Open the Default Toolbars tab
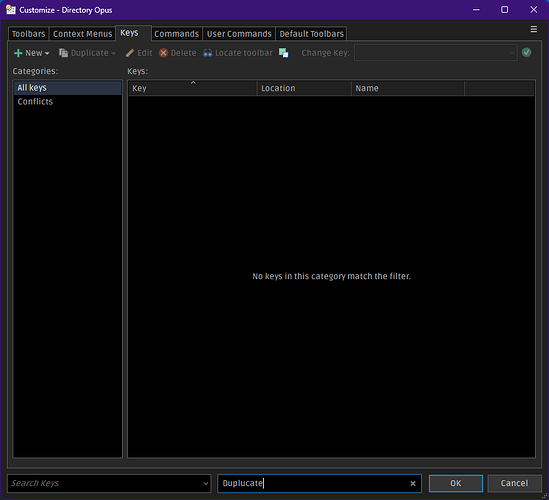The width and height of the screenshot is (549, 500). point(311,34)
